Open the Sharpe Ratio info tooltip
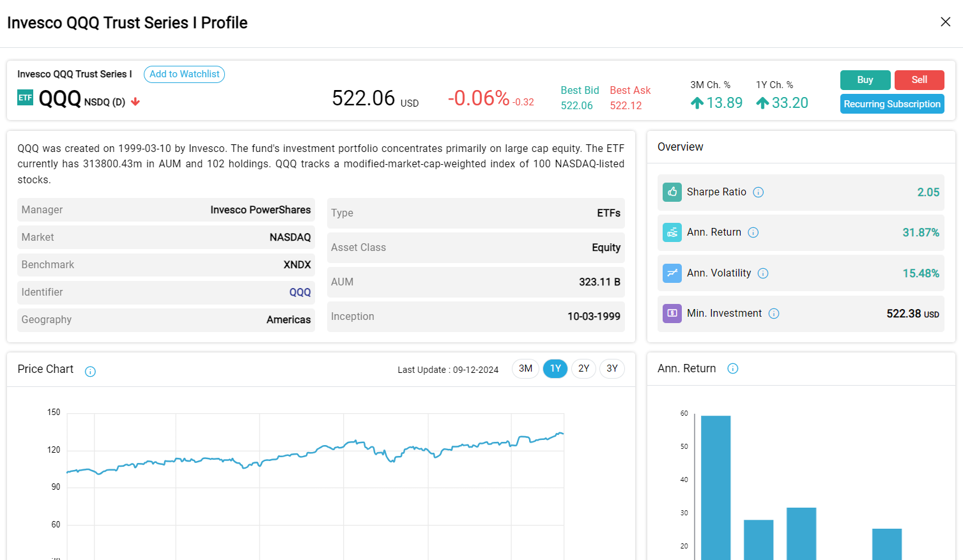This screenshot has height=560, width=963. click(759, 192)
